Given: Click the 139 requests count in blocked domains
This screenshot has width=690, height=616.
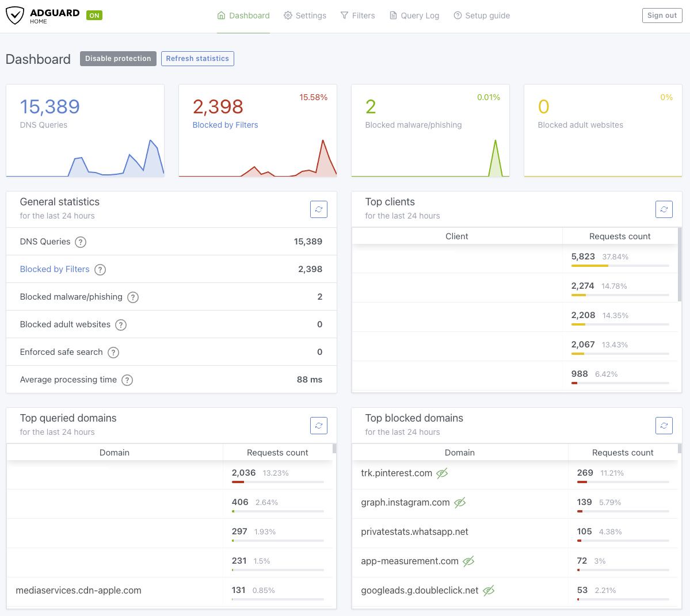Looking at the screenshot, I should [x=584, y=502].
